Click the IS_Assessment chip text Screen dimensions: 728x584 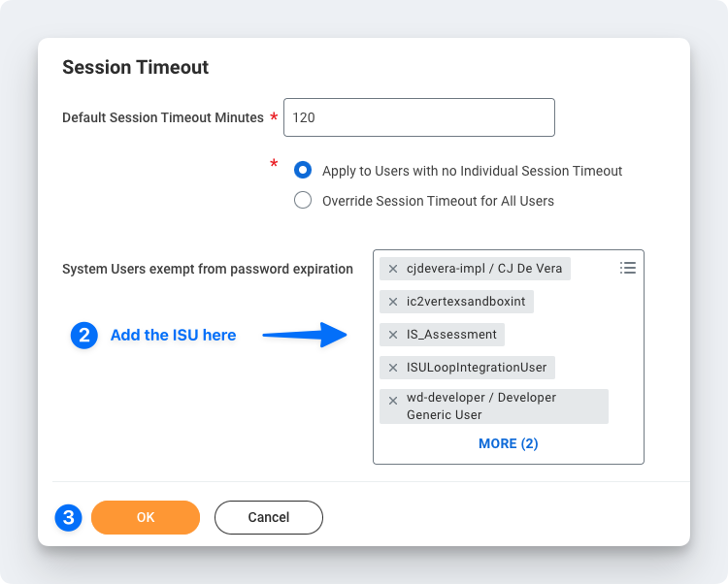click(451, 335)
